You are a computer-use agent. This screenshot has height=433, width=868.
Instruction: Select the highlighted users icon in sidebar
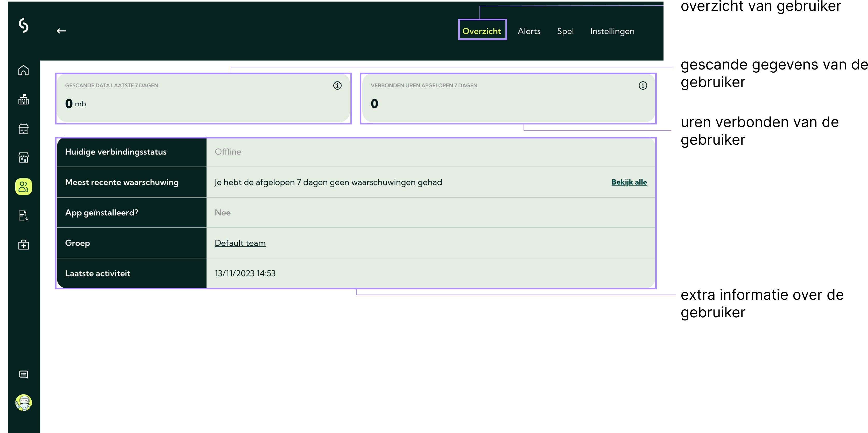coord(24,186)
